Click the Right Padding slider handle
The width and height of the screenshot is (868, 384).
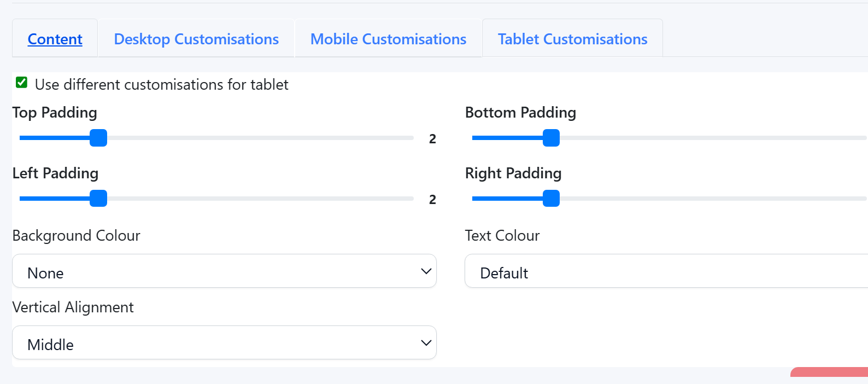pyautogui.click(x=551, y=199)
